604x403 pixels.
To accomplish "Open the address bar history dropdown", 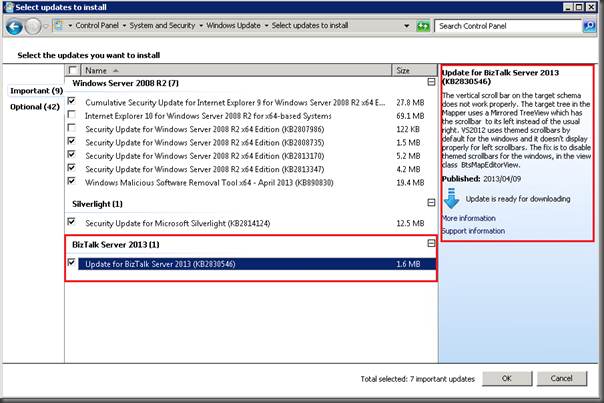I will (407, 26).
